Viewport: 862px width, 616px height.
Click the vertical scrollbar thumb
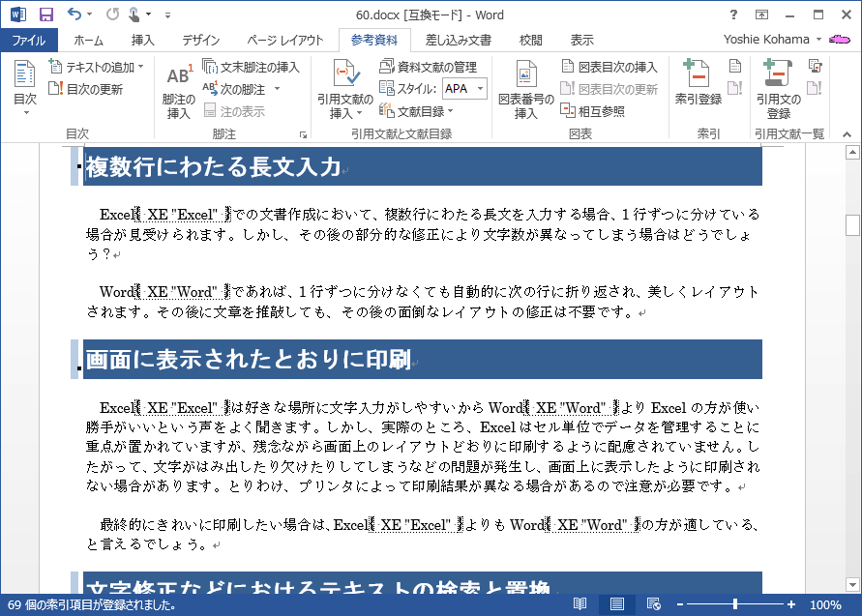pyautogui.click(x=852, y=224)
